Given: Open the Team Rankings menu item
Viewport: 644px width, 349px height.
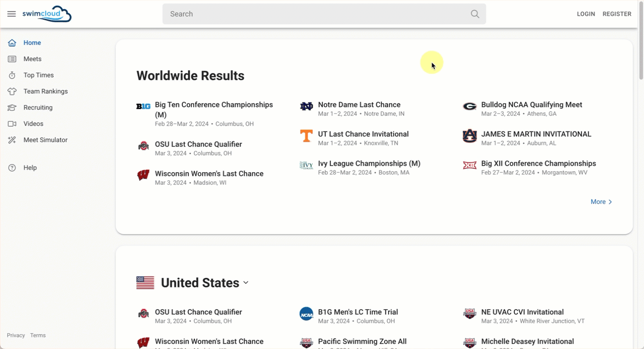Looking at the screenshot, I should point(45,91).
